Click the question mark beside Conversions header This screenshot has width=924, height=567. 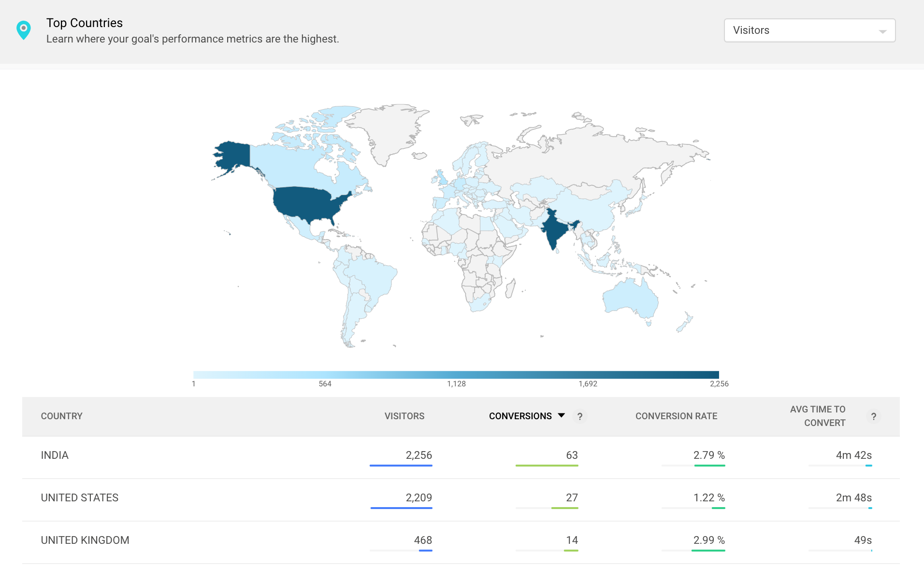pyautogui.click(x=580, y=416)
